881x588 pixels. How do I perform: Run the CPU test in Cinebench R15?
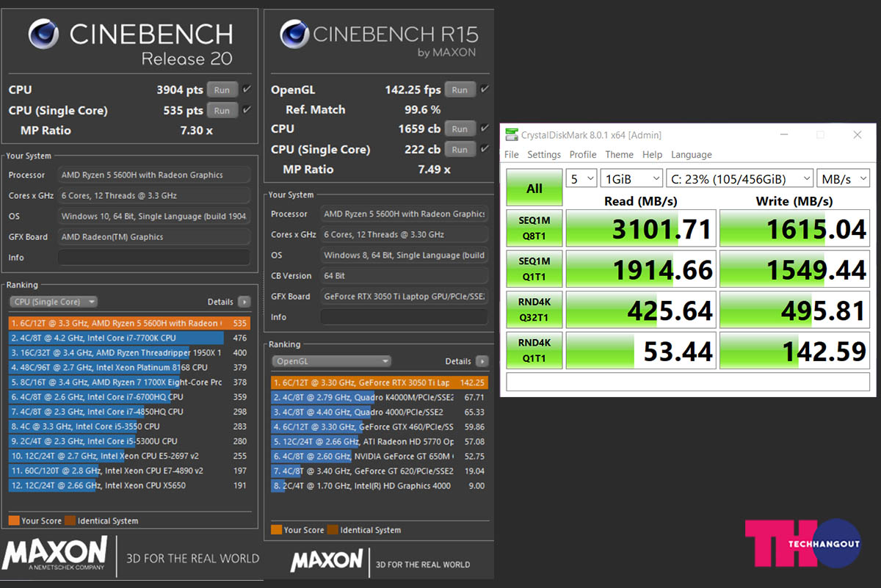460,129
